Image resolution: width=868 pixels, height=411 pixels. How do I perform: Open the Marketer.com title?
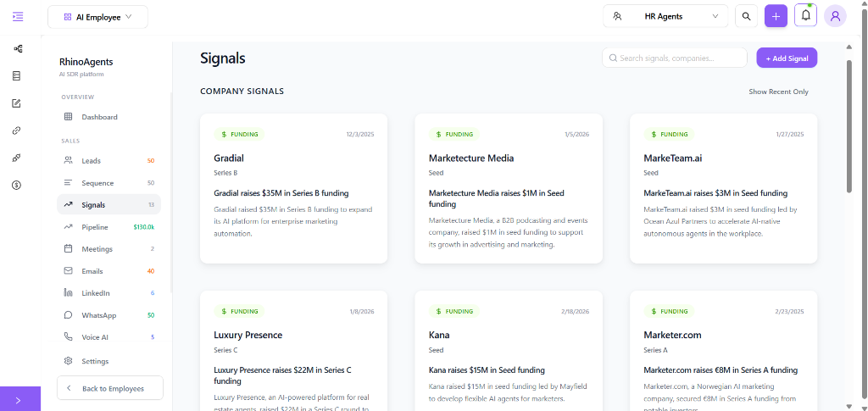[x=672, y=336]
